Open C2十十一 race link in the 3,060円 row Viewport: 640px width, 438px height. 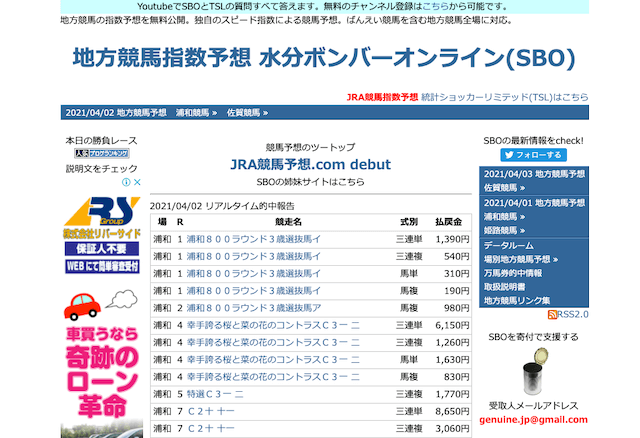click(211, 429)
